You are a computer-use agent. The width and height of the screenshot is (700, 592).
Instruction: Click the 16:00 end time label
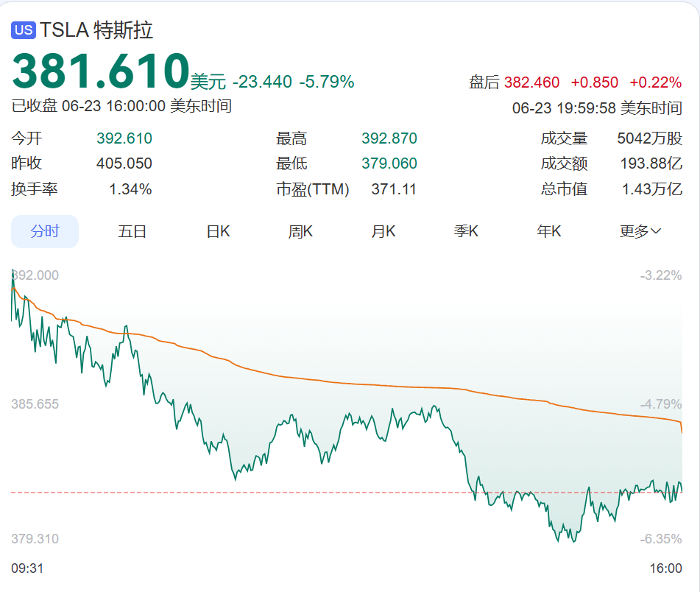point(665,568)
